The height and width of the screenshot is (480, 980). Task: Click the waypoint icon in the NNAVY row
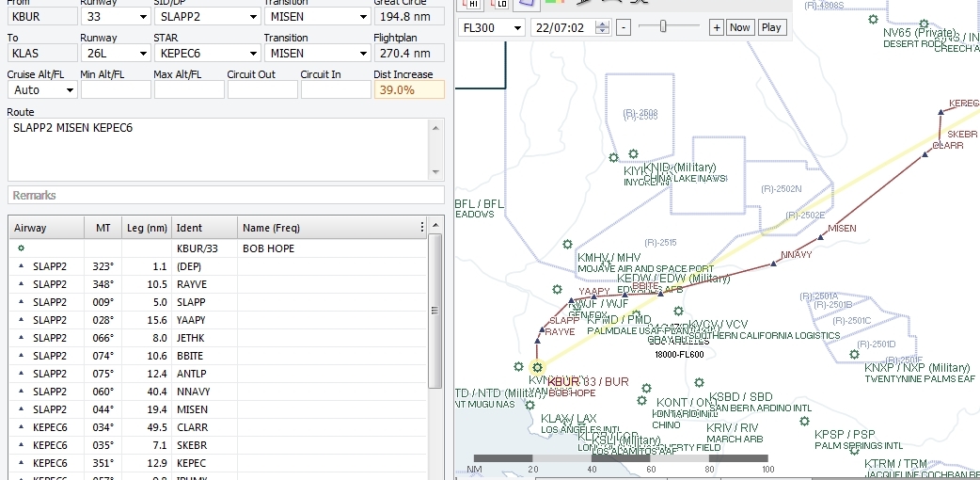pyautogui.click(x=22, y=392)
